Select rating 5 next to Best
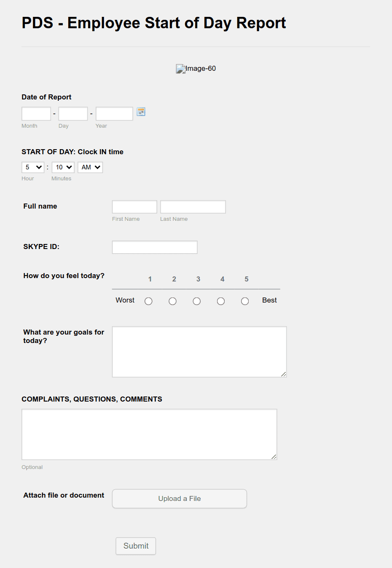 (x=244, y=301)
